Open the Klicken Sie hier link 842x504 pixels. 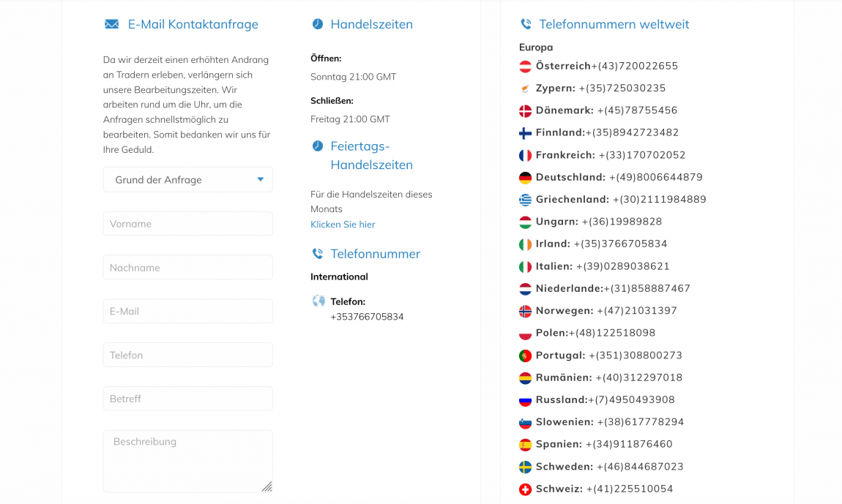pyautogui.click(x=343, y=225)
